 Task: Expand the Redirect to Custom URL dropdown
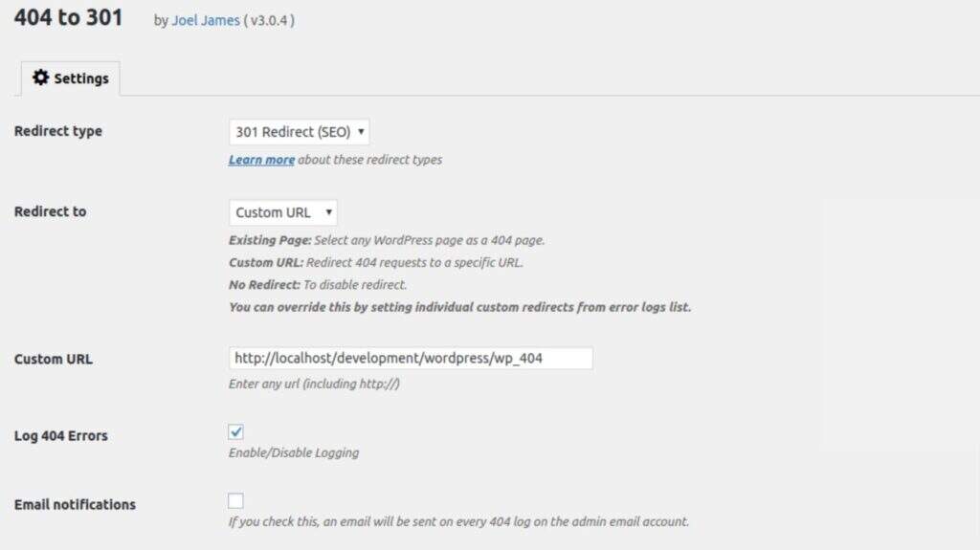pyautogui.click(x=282, y=212)
